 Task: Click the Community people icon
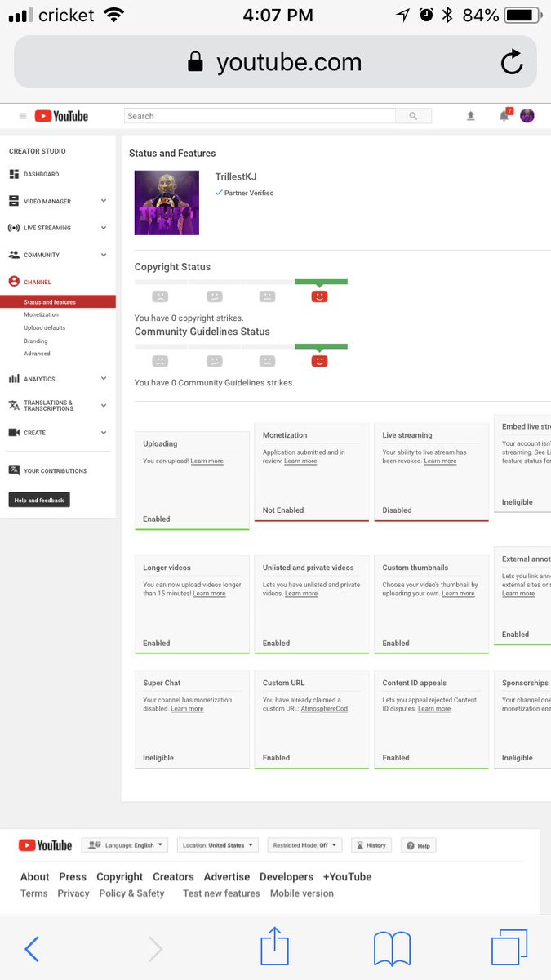tap(14, 255)
